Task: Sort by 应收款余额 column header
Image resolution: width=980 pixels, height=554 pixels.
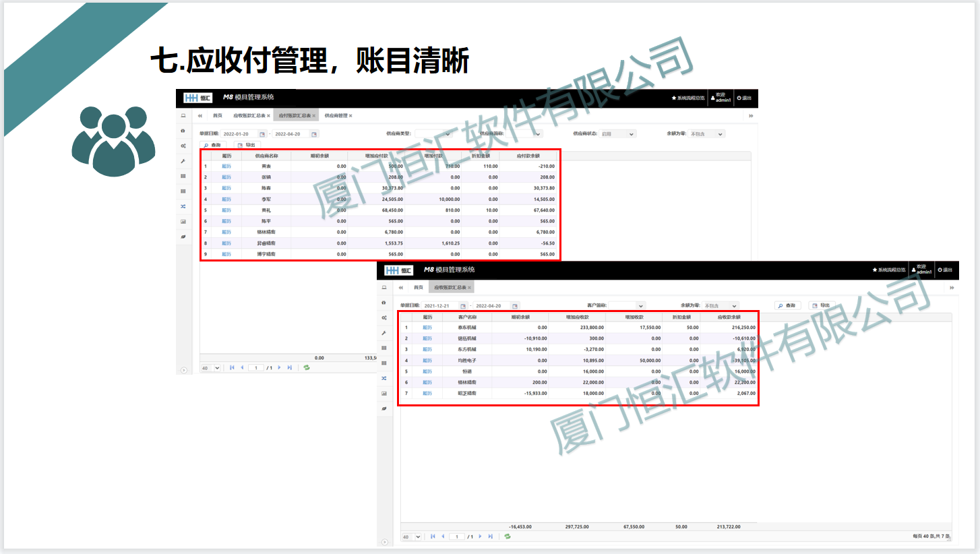Action: pyautogui.click(x=729, y=317)
